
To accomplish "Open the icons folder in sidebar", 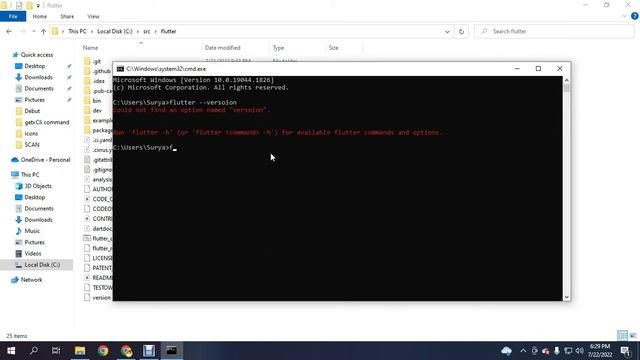I will (31, 133).
